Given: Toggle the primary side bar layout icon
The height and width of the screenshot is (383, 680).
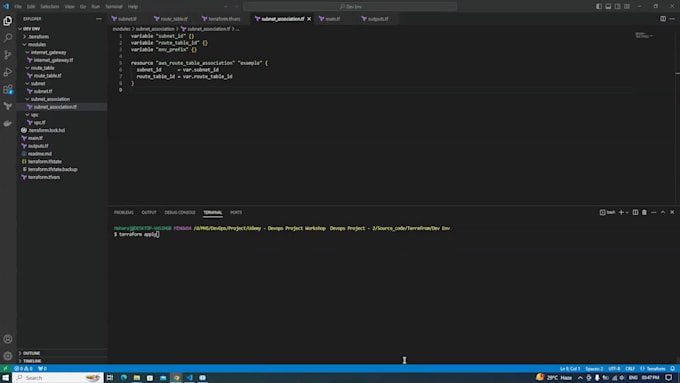Looking at the screenshot, I should point(599,7).
